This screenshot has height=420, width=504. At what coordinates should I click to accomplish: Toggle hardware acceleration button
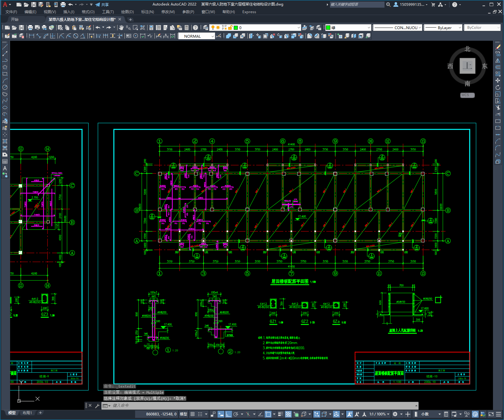pyautogui.click(x=475, y=414)
